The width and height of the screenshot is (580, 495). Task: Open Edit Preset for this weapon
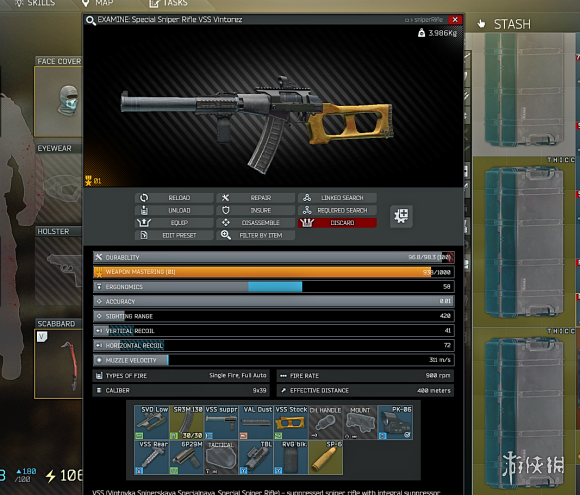(174, 235)
